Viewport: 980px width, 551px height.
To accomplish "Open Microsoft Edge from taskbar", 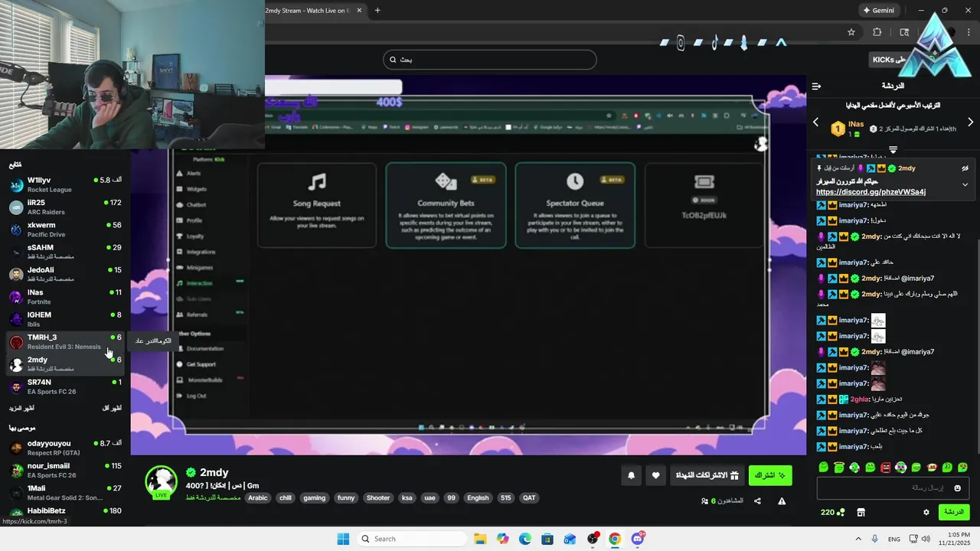I will tap(525, 539).
